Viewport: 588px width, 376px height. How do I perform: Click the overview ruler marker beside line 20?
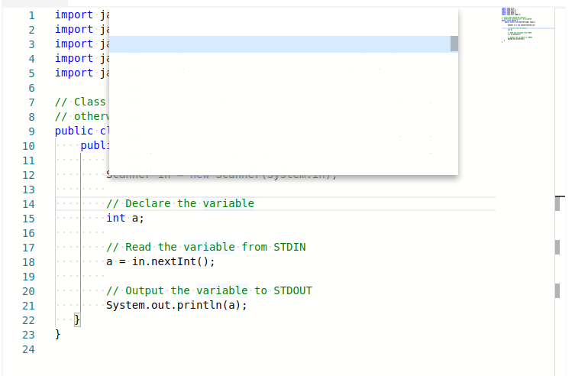(557, 291)
